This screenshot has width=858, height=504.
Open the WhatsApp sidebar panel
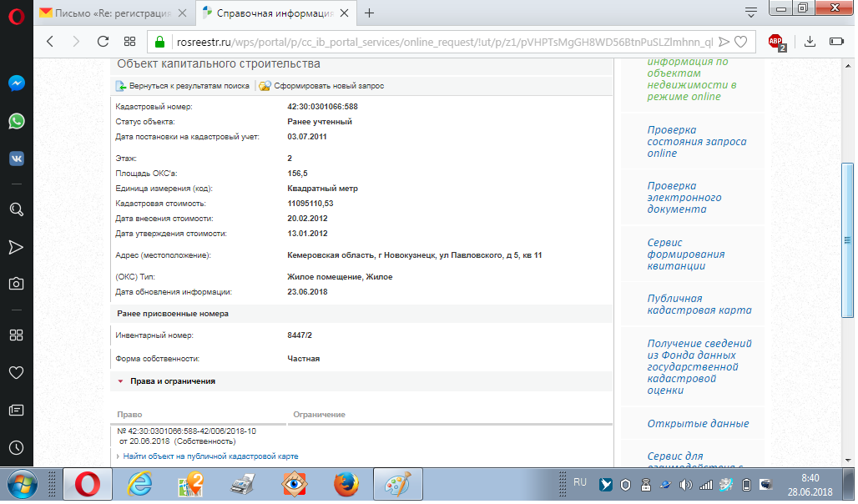tap(16, 121)
